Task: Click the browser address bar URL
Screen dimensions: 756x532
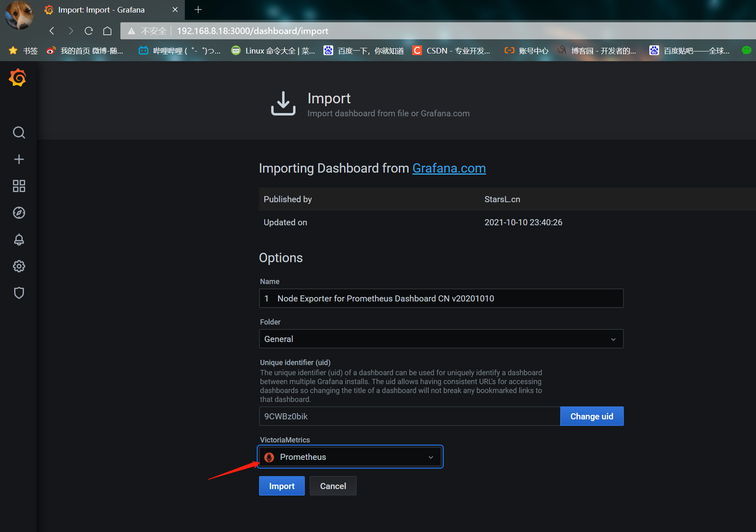Action: (253, 31)
